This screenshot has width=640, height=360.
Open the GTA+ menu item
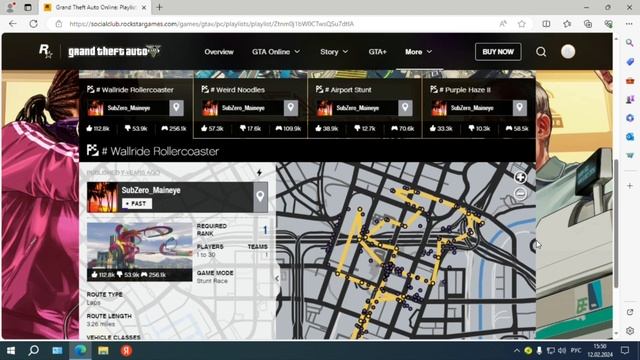(x=377, y=52)
